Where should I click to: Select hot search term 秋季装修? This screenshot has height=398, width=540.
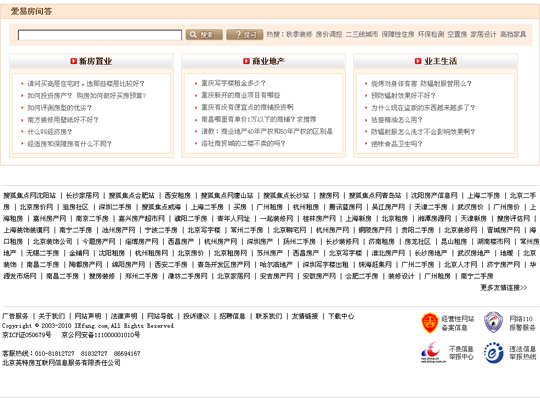(x=299, y=34)
